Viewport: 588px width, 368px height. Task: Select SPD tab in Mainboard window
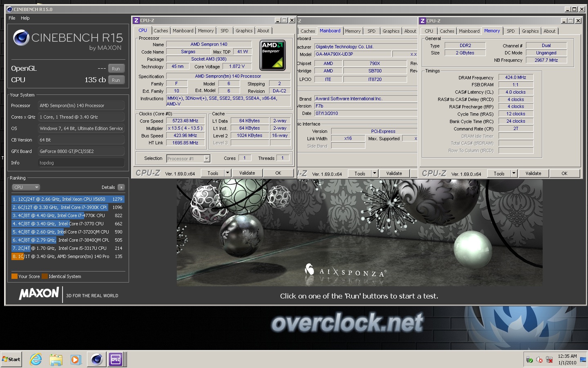click(372, 31)
